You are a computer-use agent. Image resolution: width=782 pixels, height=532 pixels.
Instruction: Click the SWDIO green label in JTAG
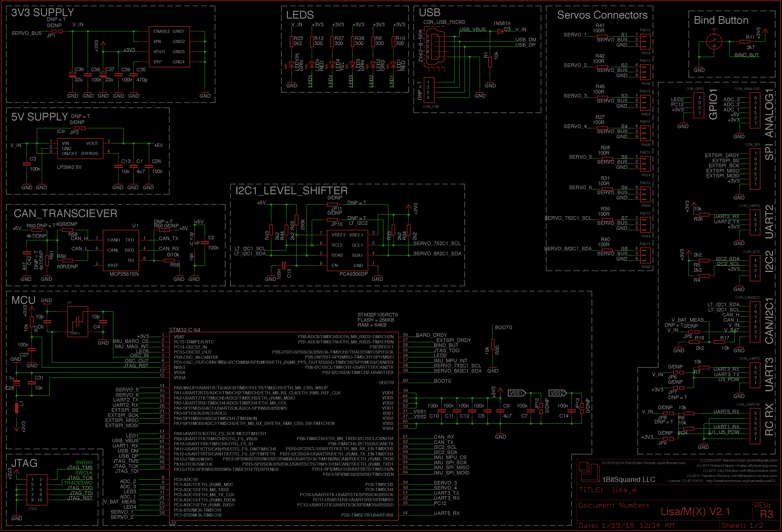pos(84,463)
